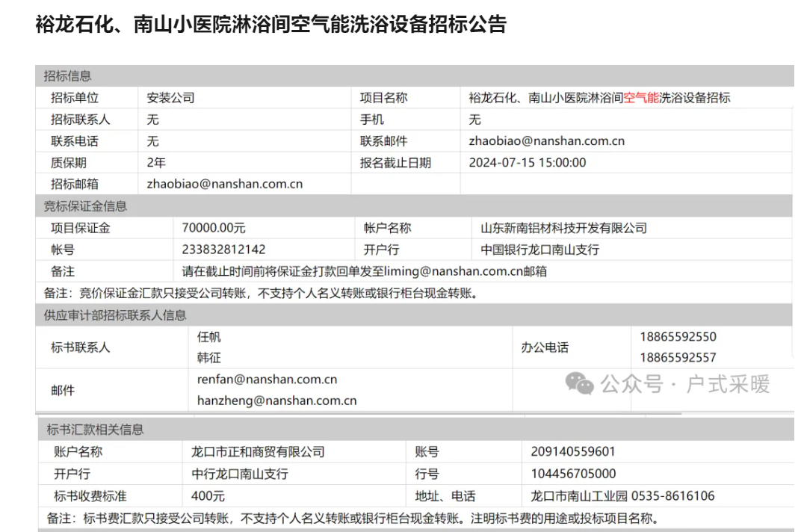Screen dimensions: 804x532
Task: Click the 招标邮箱 address zhaobiao@nanshan.com.cn
Action: 225,184
